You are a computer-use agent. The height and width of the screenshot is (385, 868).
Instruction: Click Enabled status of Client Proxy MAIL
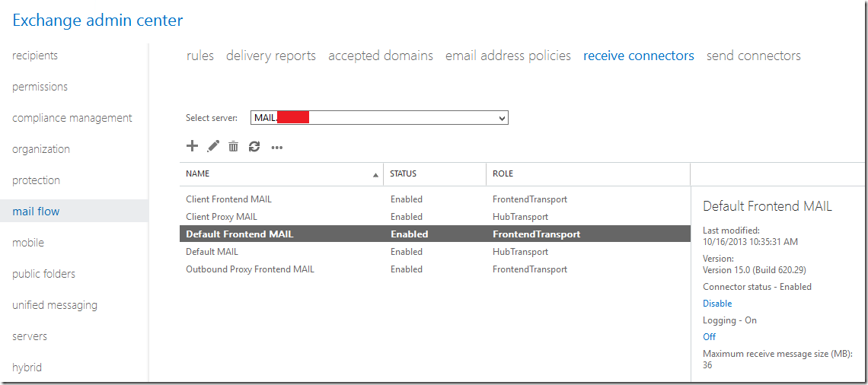[407, 217]
